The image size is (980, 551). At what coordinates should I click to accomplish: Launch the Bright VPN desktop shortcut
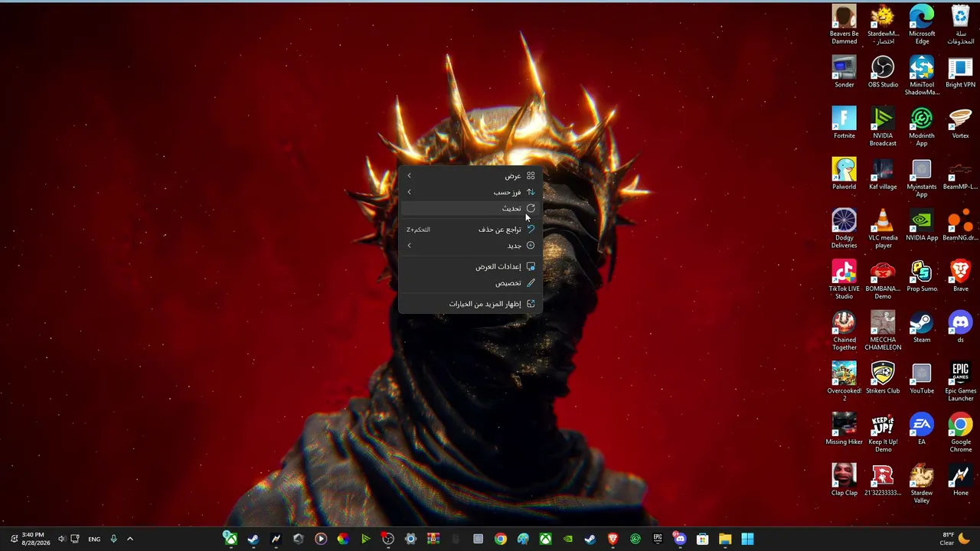click(x=960, y=72)
